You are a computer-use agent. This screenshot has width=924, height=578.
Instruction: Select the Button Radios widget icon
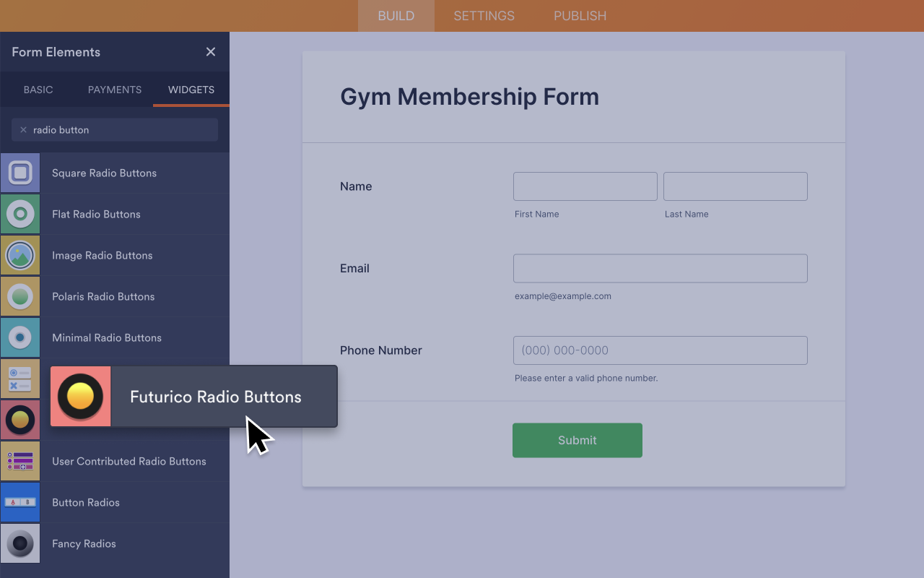pyautogui.click(x=20, y=502)
